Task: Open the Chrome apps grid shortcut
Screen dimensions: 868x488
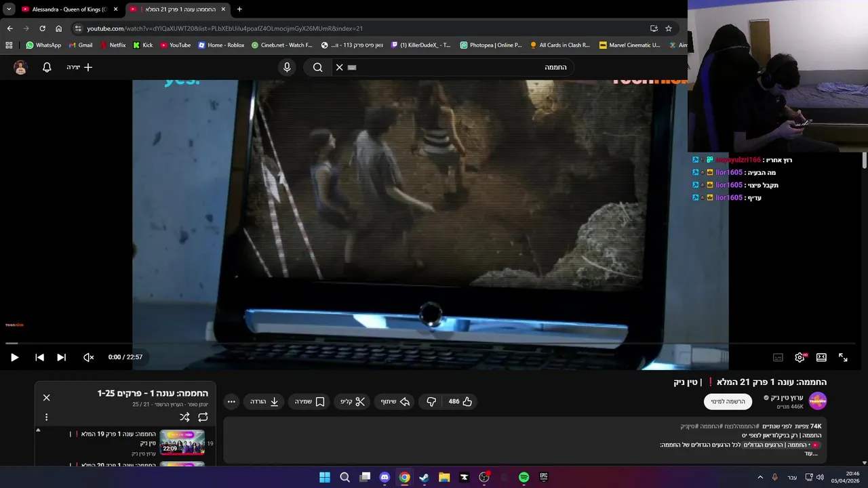Action: [9, 45]
